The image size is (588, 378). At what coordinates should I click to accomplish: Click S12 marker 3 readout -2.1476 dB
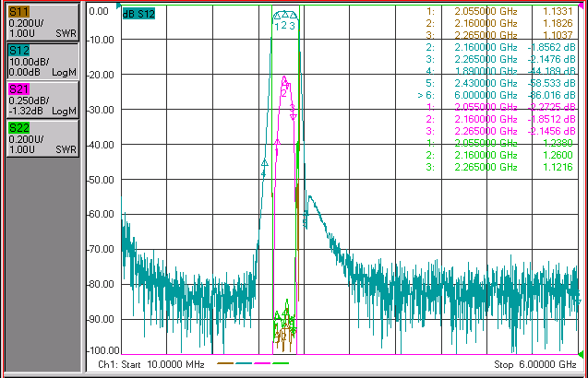551,59
